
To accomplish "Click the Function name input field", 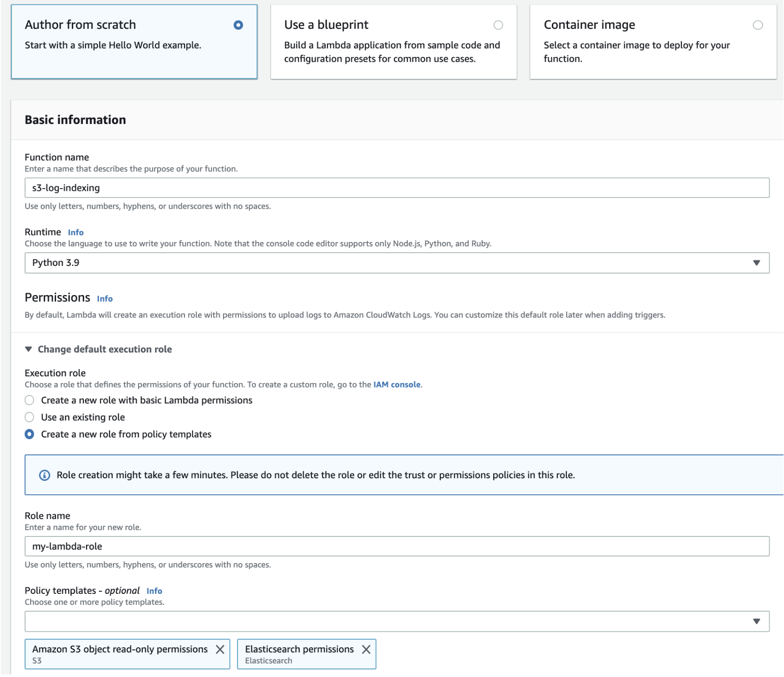I will tap(397, 187).
